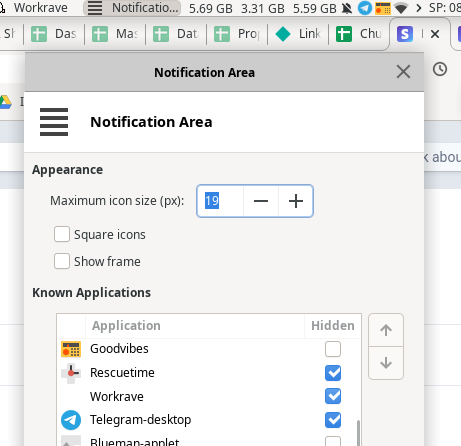
Task: Click the muted notifications bell tray icon
Action: point(347,8)
